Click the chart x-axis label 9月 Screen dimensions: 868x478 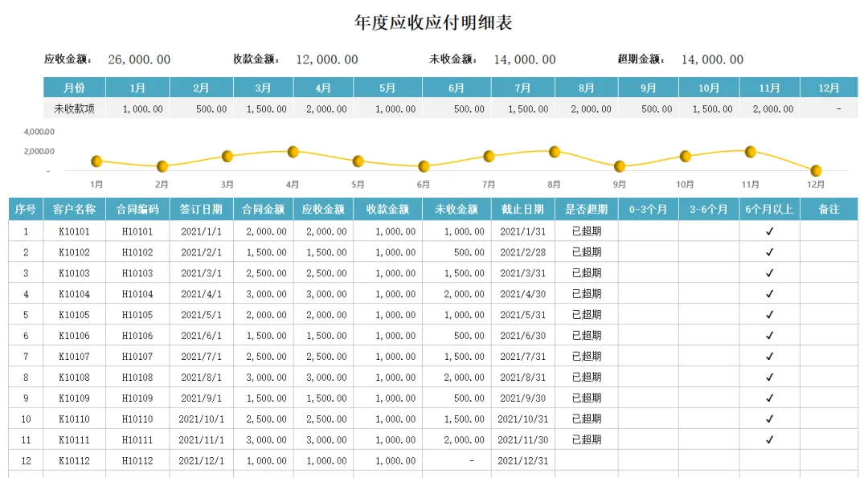[x=620, y=184]
